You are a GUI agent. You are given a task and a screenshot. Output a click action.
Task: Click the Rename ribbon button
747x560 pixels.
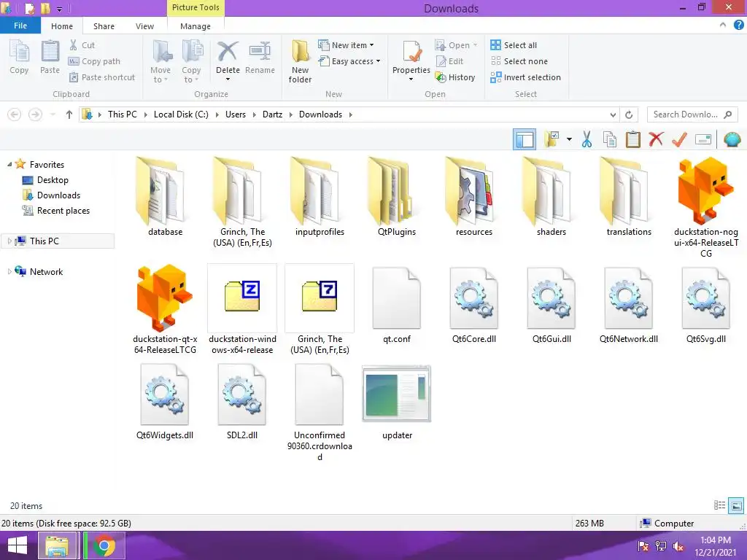tap(260, 58)
